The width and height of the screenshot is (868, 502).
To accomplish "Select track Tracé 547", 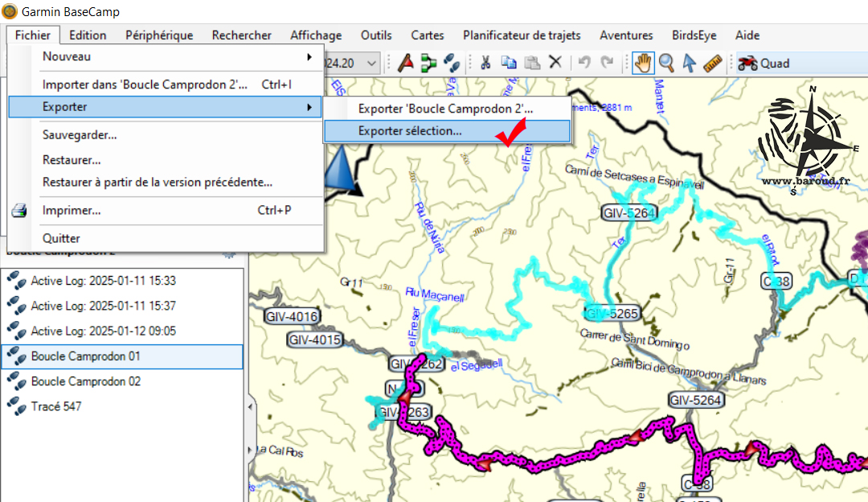I will click(x=122, y=407).
